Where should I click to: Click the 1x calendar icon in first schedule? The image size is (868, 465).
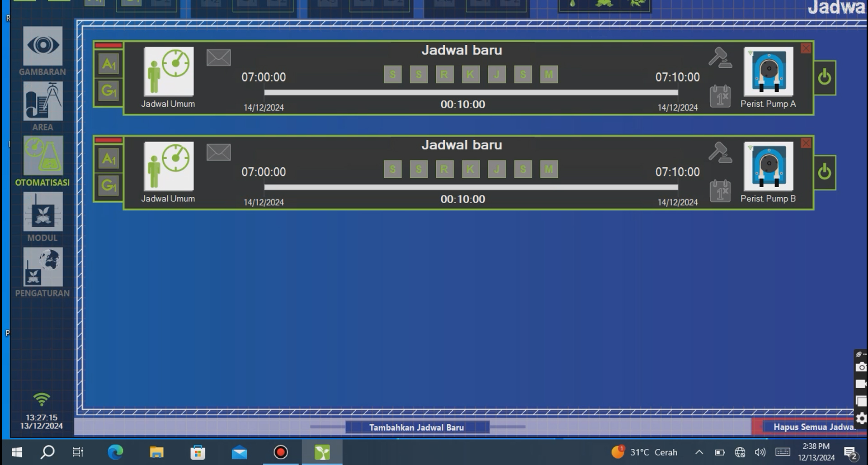tap(720, 96)
